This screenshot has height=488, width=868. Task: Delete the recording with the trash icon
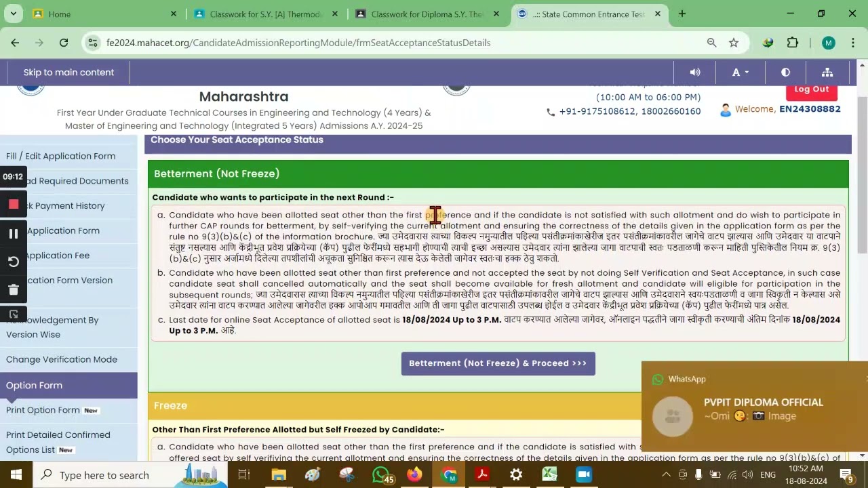click(13, 290)
